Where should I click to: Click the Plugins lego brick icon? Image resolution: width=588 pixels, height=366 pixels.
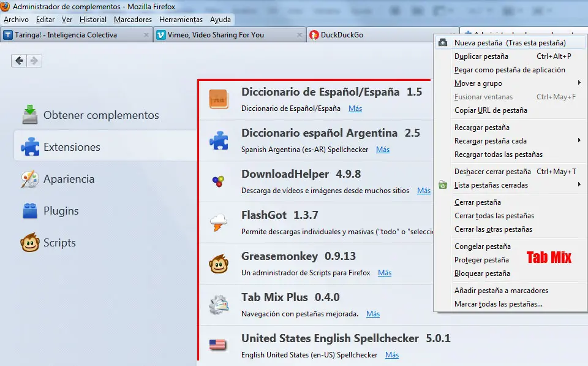coord(30,211)
